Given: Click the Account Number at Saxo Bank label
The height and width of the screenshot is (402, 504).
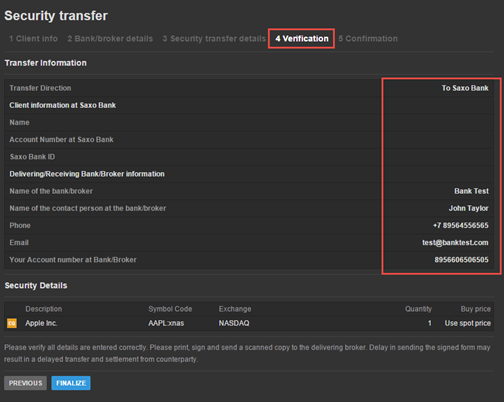Looking at the screenshot, I should click(x=61, y=140).
